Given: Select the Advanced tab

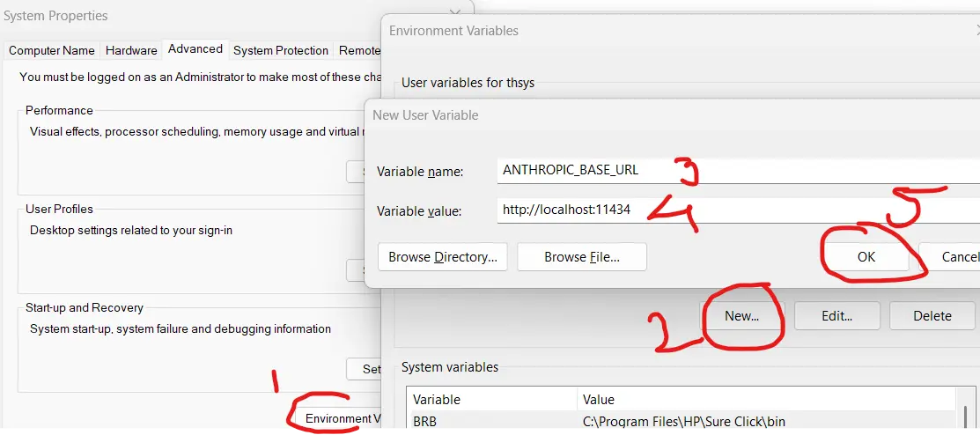Looking at the screenshot, I should (x=195, y=49).
